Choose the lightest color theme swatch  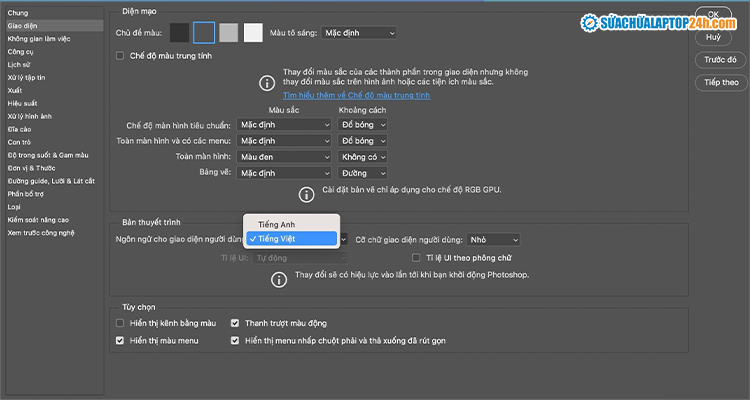[x=253, y=33]
